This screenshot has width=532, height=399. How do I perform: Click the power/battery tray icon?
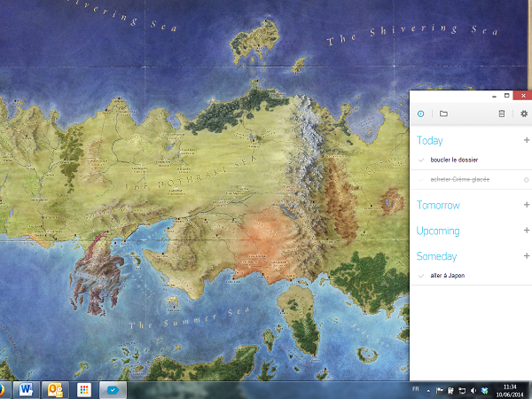[x=451, y=390]
